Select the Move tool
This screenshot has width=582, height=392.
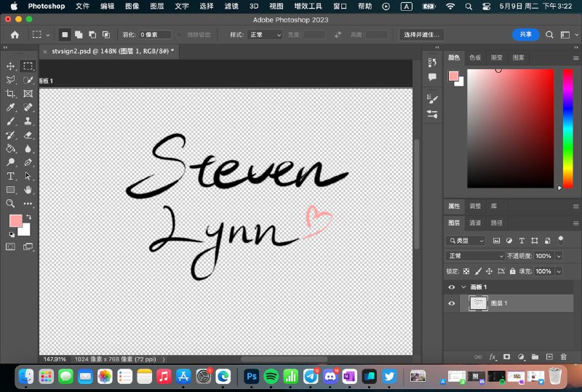point(11,66)
